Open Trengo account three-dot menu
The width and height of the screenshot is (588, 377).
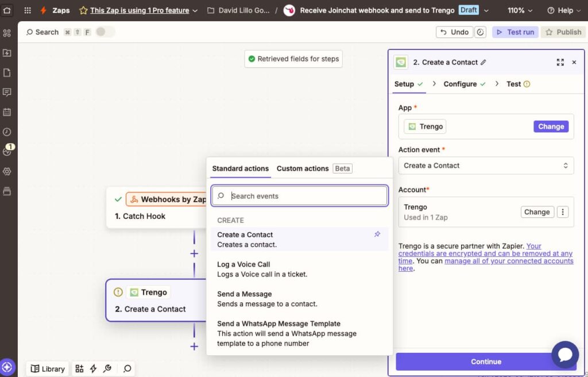point(563,212)
